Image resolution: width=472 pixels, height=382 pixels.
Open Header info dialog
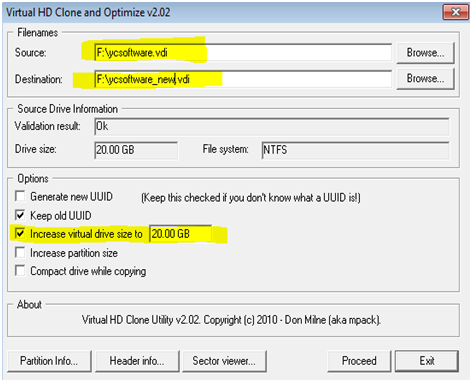pos(137,361)
